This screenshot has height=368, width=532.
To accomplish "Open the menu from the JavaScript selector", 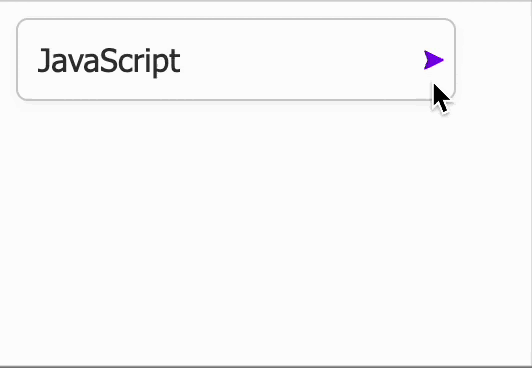I will click(x=236, y=60).
